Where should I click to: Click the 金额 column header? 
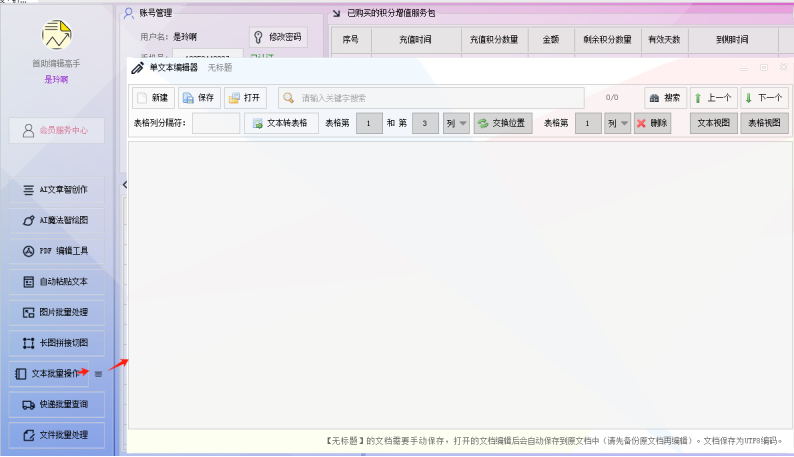click(x=551, y=40)
